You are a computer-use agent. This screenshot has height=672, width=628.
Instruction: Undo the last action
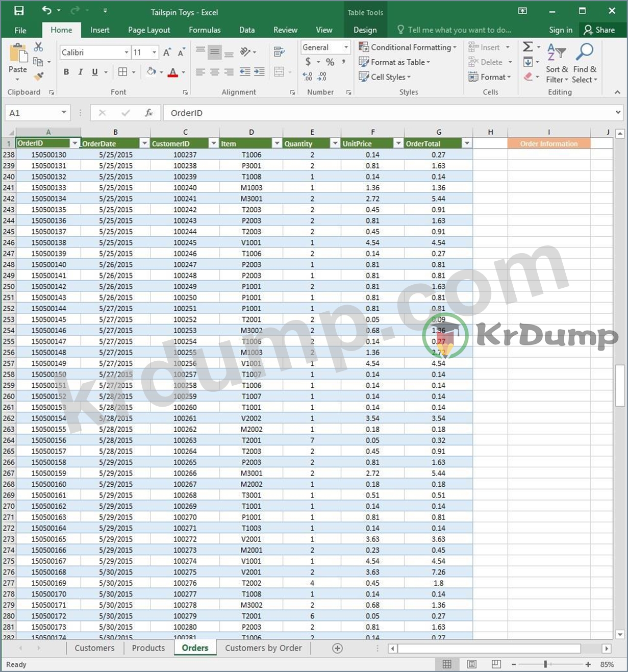[x=46, y=11]
